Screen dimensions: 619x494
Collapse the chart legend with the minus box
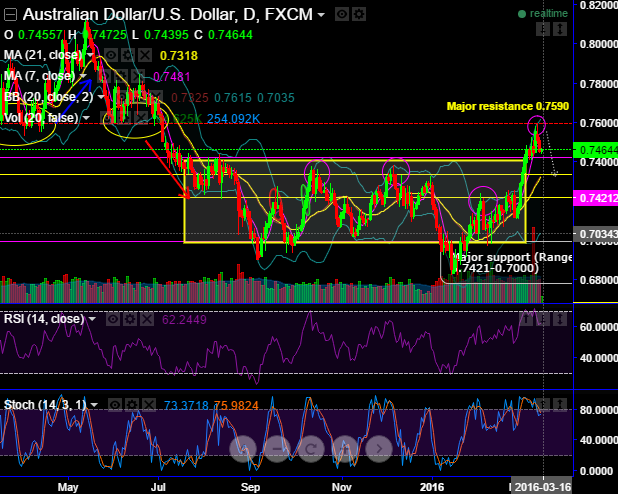[x=10, y=15]
